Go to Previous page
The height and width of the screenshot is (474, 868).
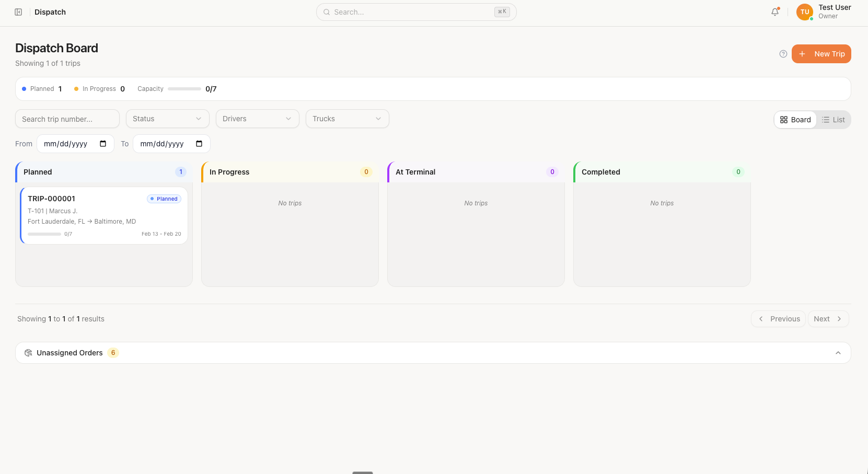coord(778,319)
